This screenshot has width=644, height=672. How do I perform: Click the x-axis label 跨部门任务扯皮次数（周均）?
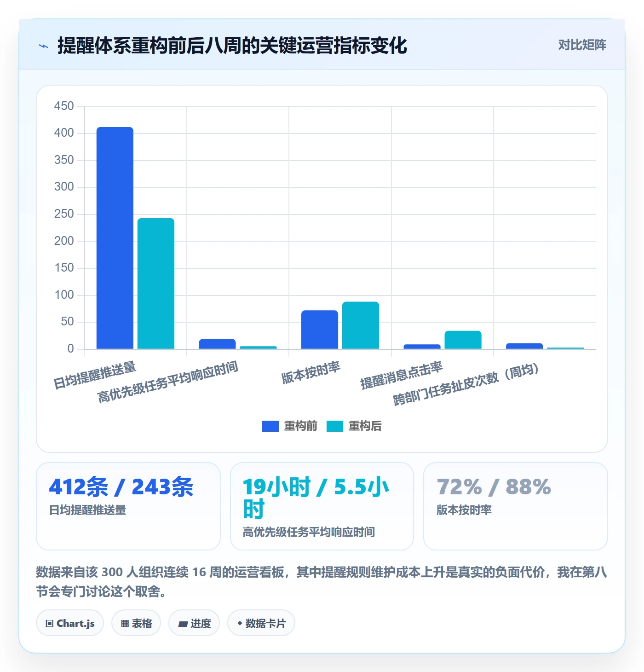click(x=466, y=384)
